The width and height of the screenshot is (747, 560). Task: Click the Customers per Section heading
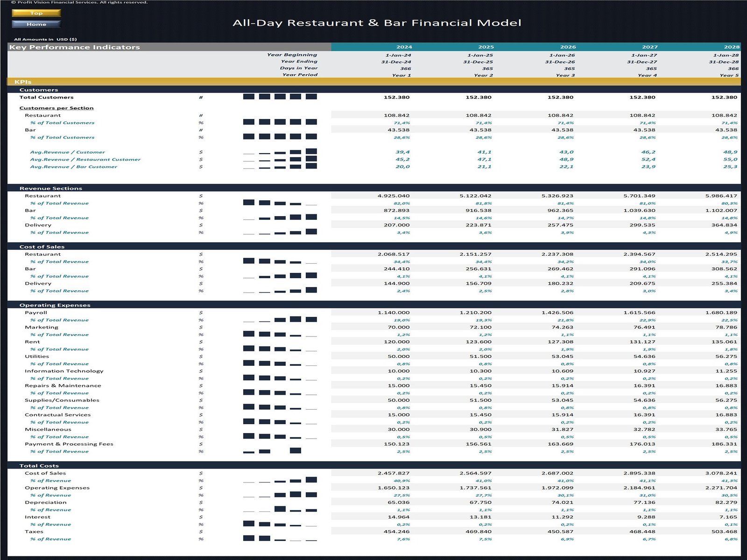[x=56, y=107]
